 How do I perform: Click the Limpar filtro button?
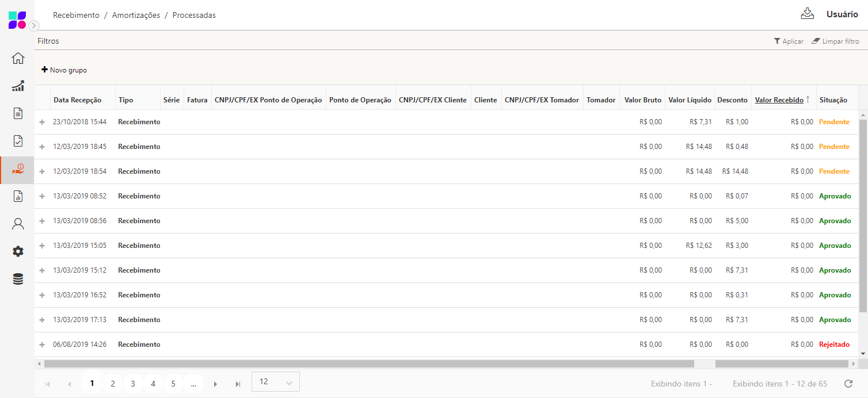835,41
